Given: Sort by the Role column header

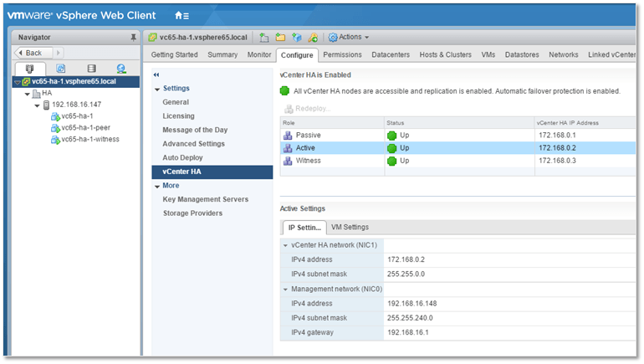Looking at the screenshot, I should coord(332,123).
